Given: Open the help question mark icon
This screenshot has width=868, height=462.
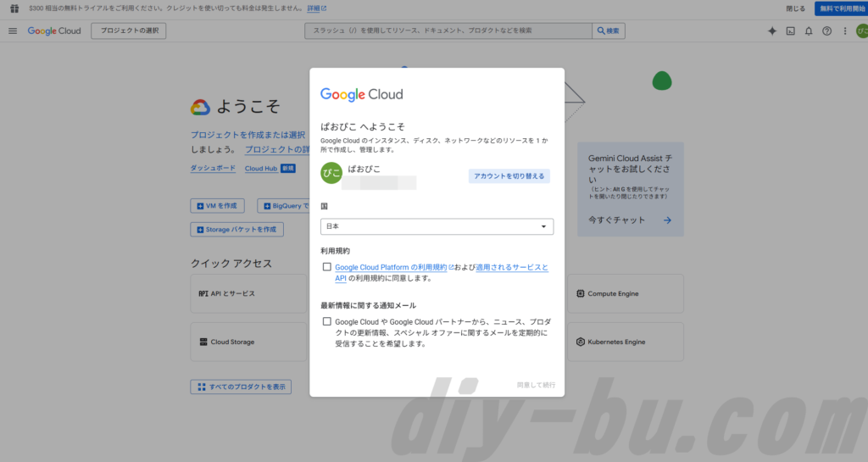Looking at the screenshot, I should pyautogui.click(x=826, y=31).
